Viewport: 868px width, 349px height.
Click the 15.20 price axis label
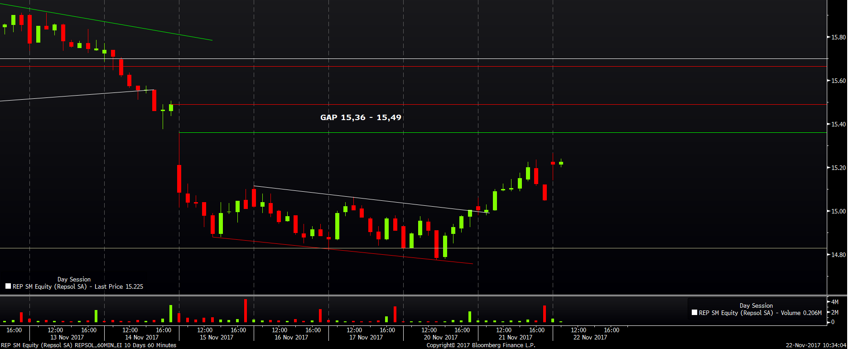tap(838, 168)
